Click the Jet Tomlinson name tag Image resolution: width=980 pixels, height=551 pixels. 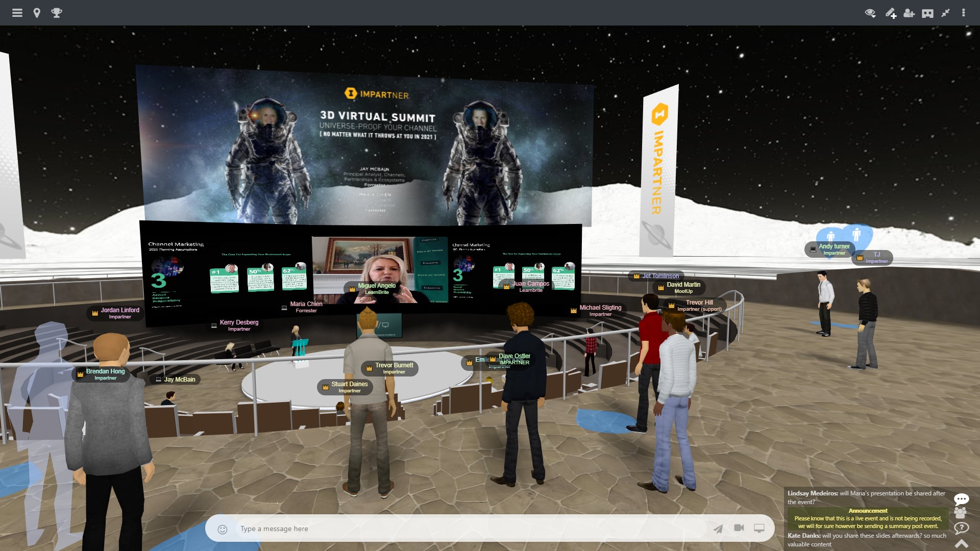point(656,276)
